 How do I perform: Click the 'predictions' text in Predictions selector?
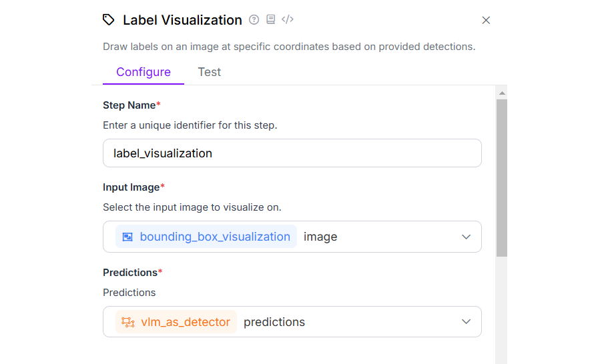(x=274, y=322)
